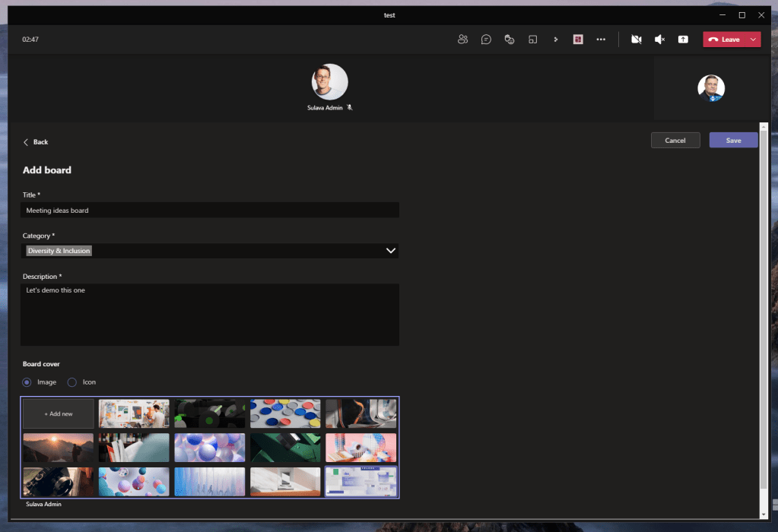The width and height of the screenshot is (778, 532).
Task: Unmute the muted speaker icon
Action: point(659,40)
